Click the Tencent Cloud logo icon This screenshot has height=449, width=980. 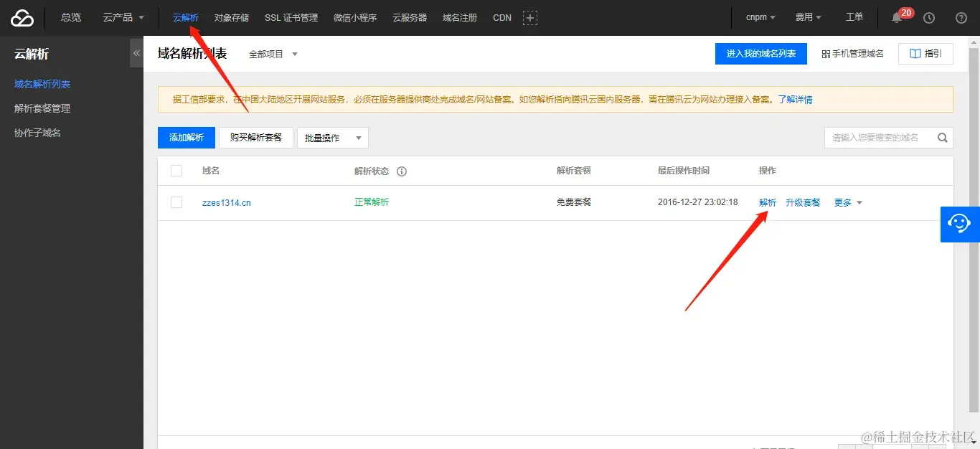(x=22, y=18)
